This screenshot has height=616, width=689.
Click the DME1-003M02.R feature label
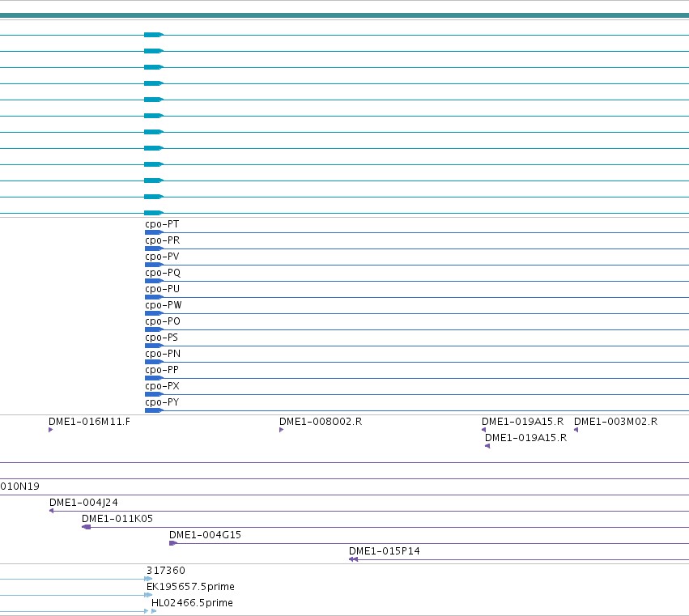click(615, 422)
